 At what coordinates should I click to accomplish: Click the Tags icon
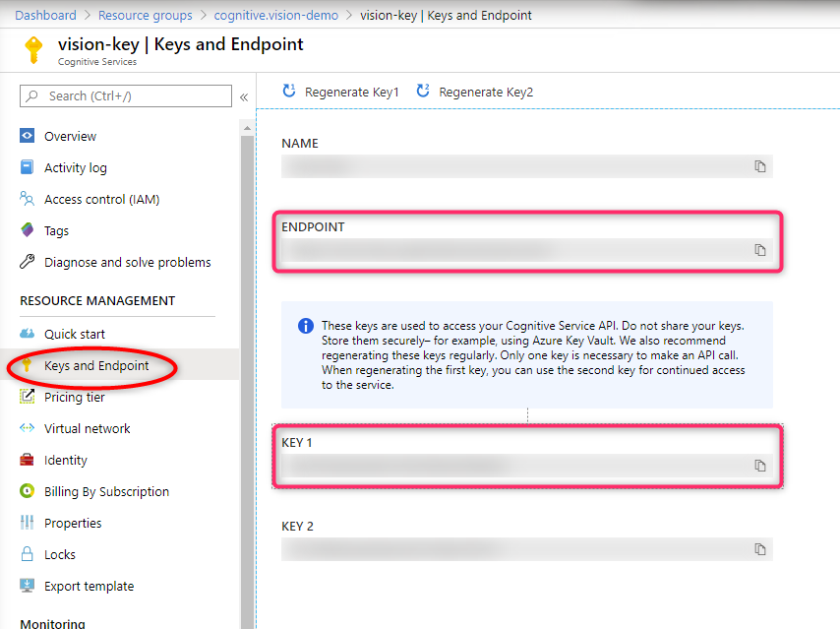click(27, 230)
